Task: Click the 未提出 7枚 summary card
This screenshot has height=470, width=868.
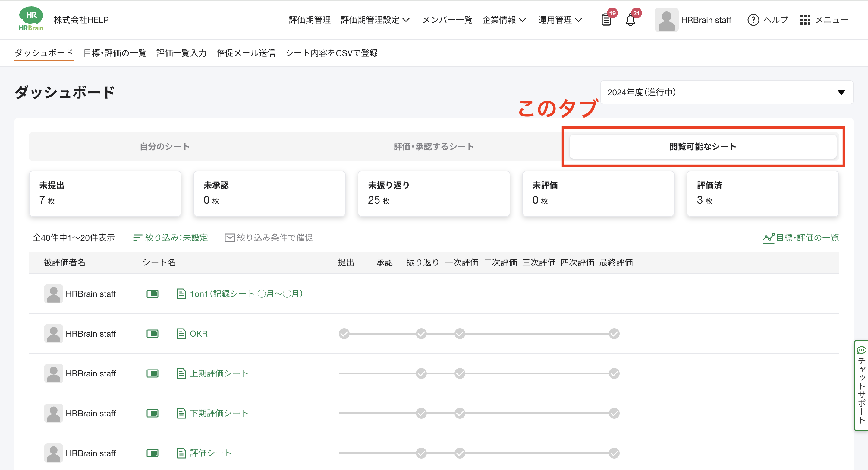Action: [105, 194]
